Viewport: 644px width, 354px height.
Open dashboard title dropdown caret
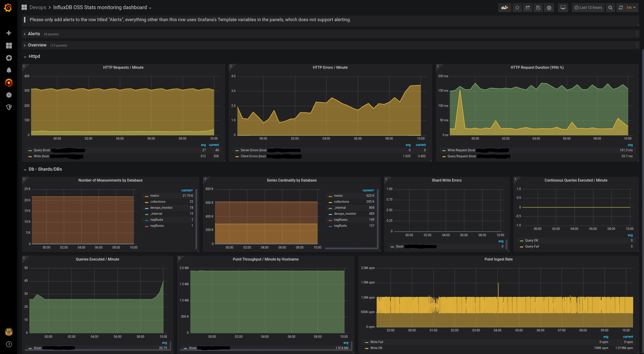pos(150,8)
